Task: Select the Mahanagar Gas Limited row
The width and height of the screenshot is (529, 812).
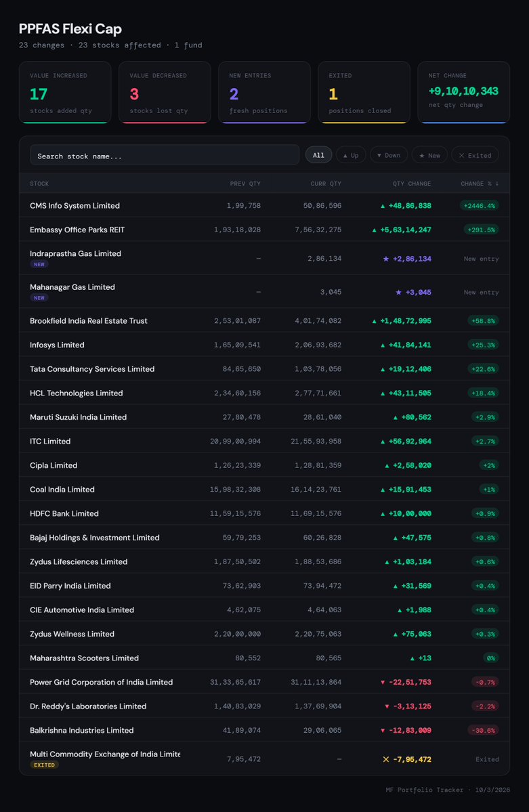Action: (x=264, y=292)
